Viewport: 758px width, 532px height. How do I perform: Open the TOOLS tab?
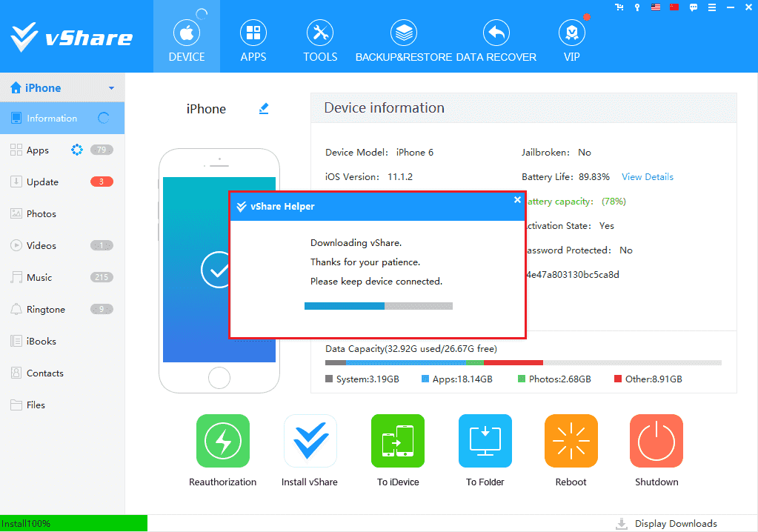[320, 41]
